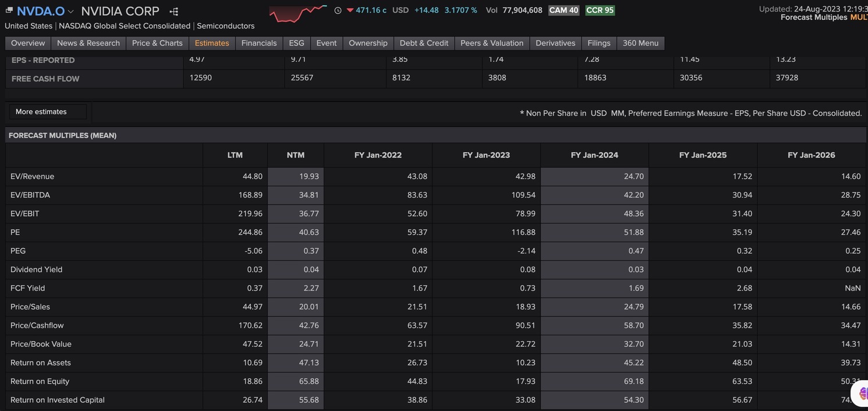
Task: Click the NVDA.O ticker symbol
Action: pos(41,11)
